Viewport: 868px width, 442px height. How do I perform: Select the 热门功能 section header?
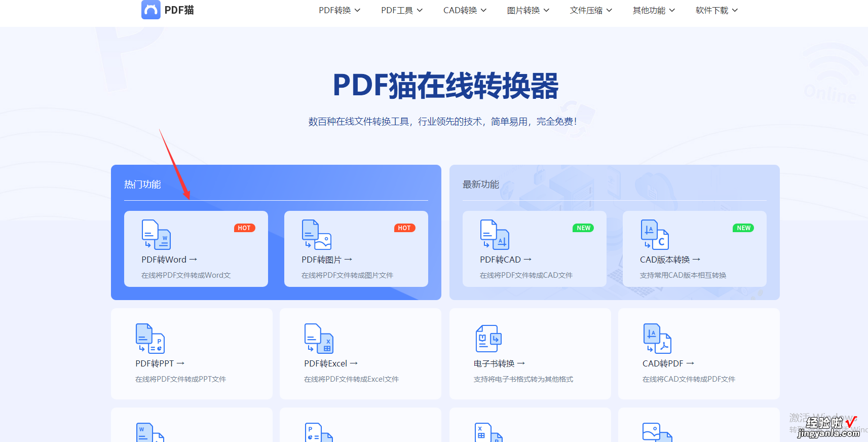click(142, 185)
